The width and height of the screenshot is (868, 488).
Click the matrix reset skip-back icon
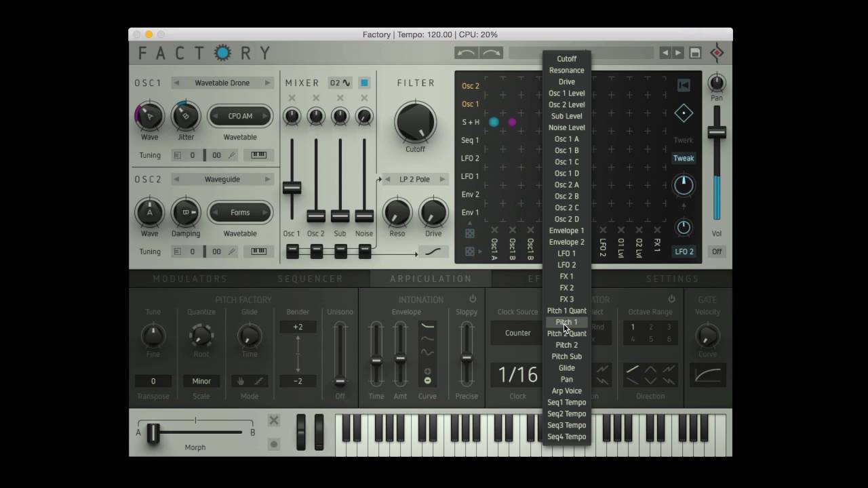tap(684, 85)
